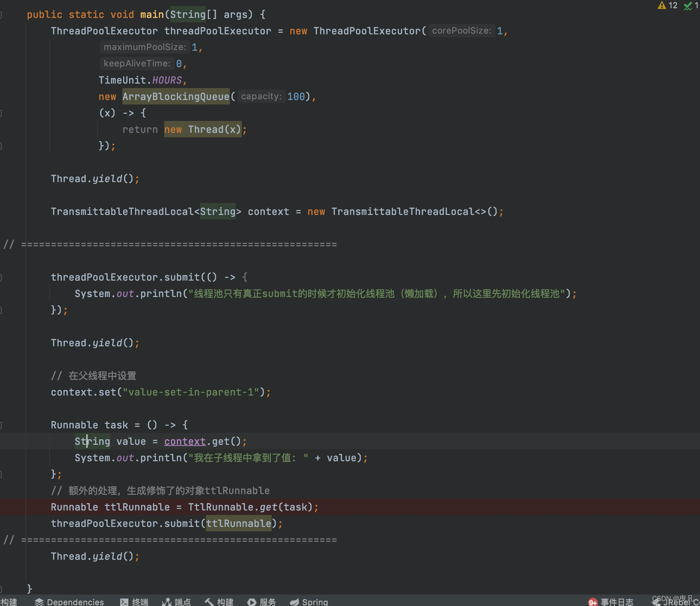This screenshot has width=700, height=606.
Task: Click the (x) lambda parameter
Action: [107, 113]
